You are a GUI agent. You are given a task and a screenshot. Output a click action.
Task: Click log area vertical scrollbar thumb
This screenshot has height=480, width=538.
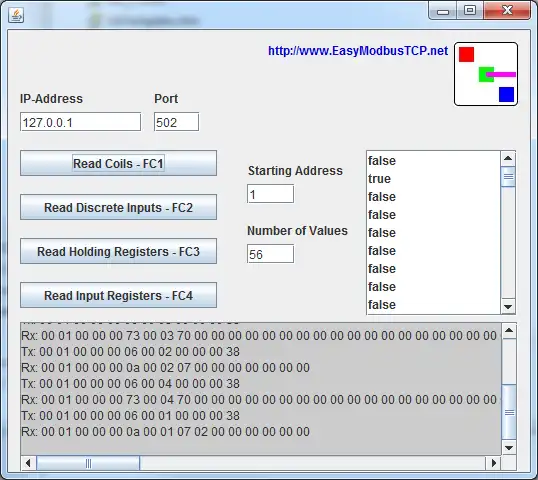[x=509, y=412]
